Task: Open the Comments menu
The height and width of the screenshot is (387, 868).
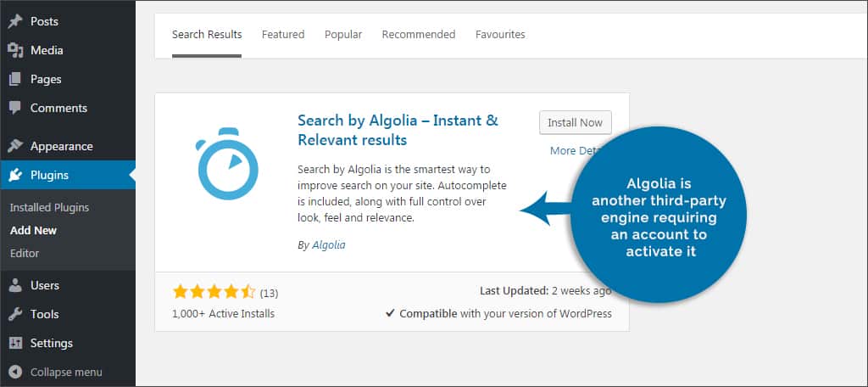Action: pyautogui.click(x=58, y=108)
